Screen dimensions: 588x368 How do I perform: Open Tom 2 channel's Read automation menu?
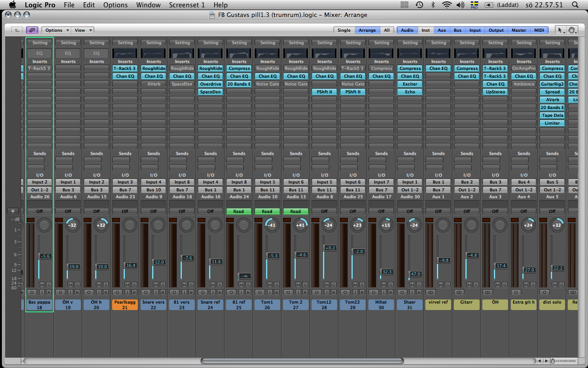(296, 212)
